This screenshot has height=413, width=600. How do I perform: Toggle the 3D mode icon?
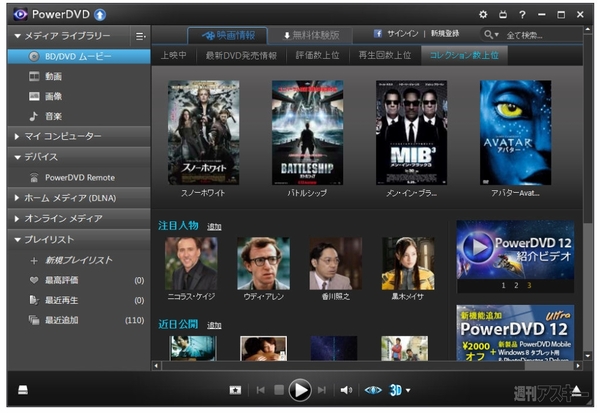click(x=396, y=390)
